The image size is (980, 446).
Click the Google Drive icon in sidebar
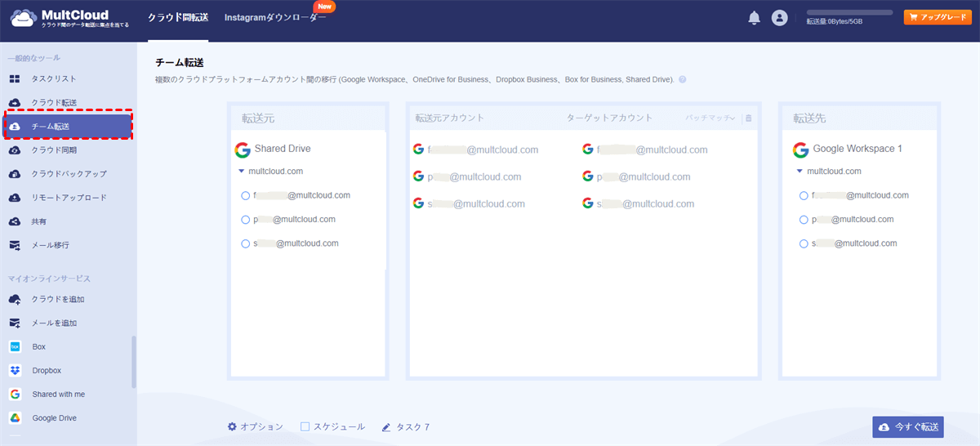[x=15, y=418]
